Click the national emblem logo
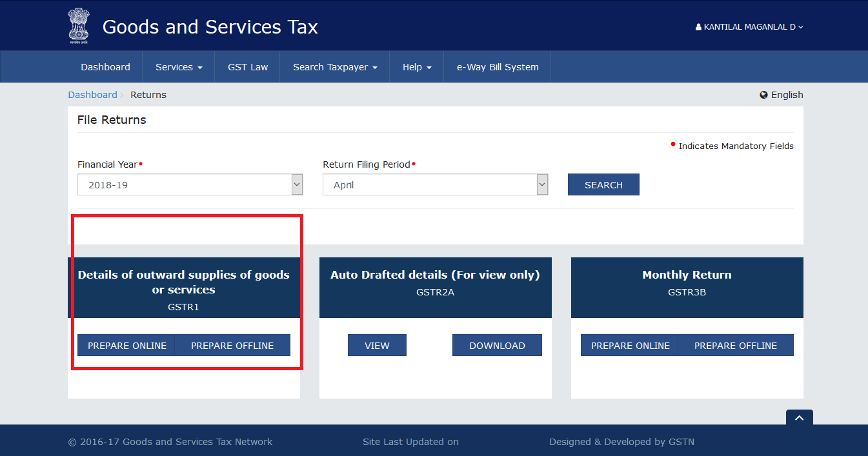 pyautogui.click(x=80, y=26)
